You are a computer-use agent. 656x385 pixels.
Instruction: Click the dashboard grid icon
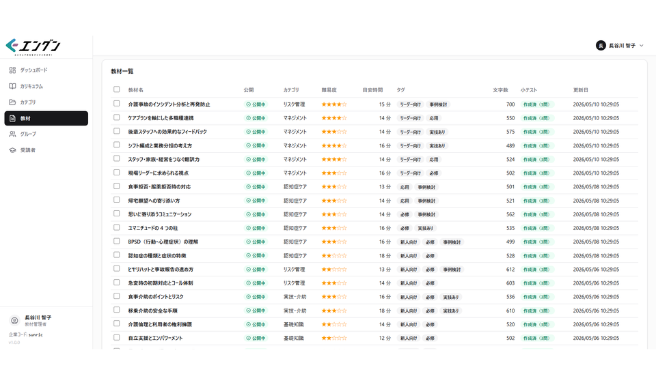13,70
